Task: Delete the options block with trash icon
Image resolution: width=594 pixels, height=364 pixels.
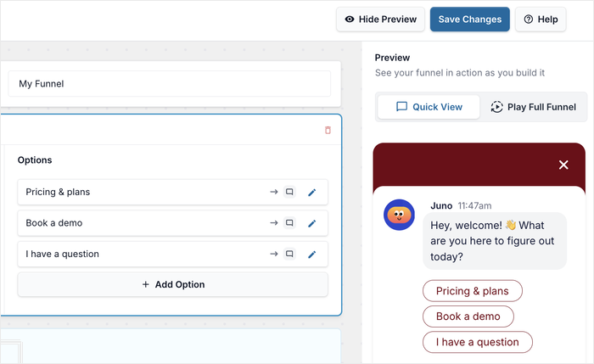Action: 328,131
